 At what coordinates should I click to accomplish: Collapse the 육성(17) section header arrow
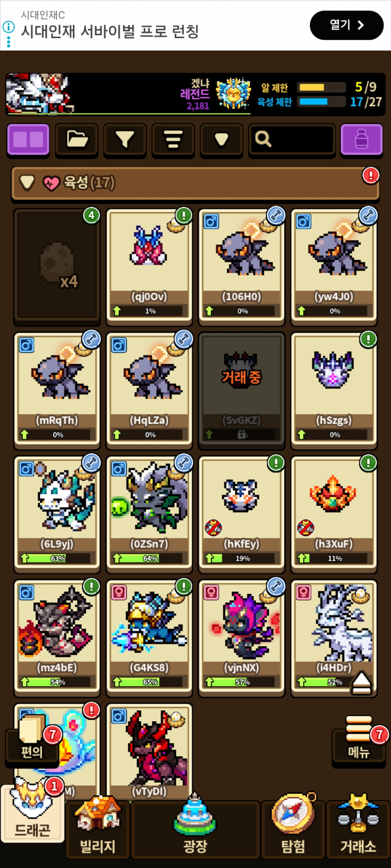[27, 183]
